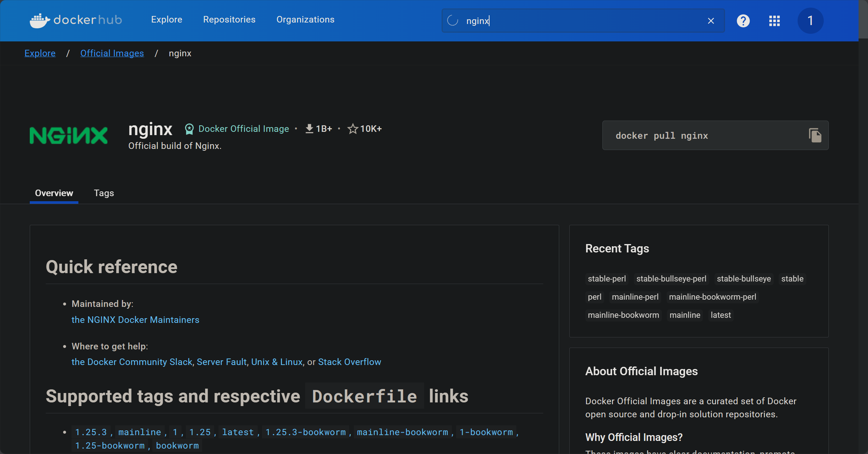The width and height of the screenshot is (868, 454).
Task: Click the page vertical scrollbar thumb
Action: (863, 19)
